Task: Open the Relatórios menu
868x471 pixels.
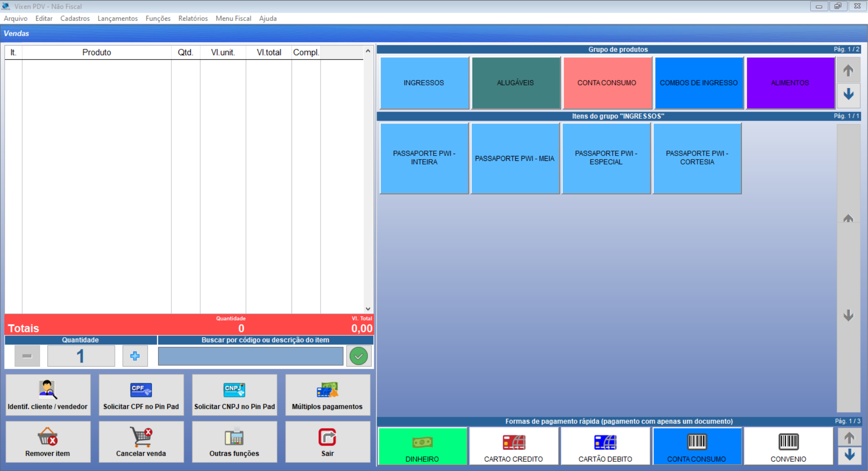Action: [193, 19]
